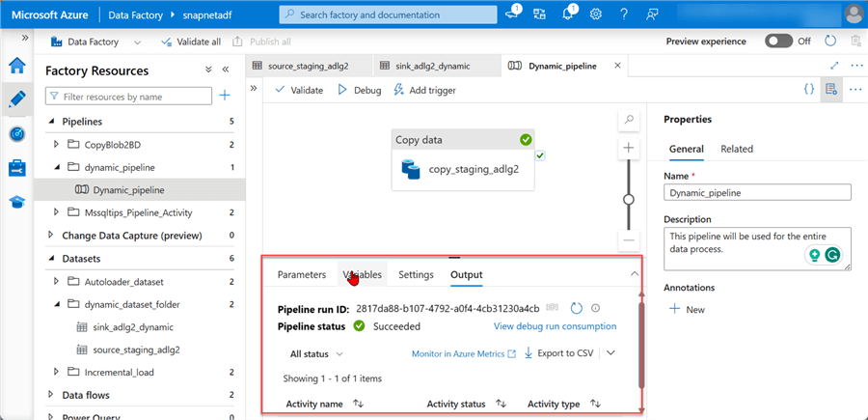Expand the CopyBlob2BD folder
This screenshot has height=420, width=868.
[x=56, y=144]
